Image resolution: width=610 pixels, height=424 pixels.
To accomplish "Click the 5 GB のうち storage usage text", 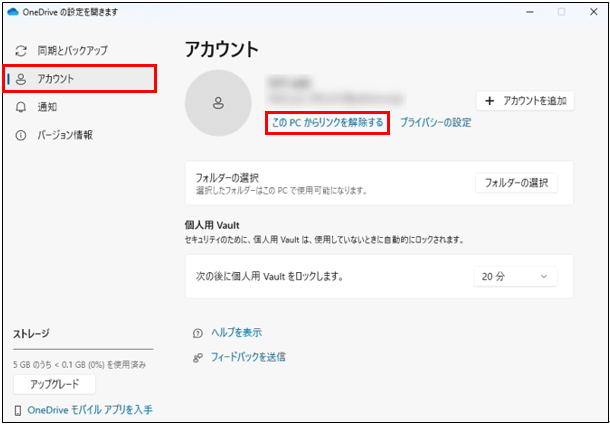I will (79, 365).
